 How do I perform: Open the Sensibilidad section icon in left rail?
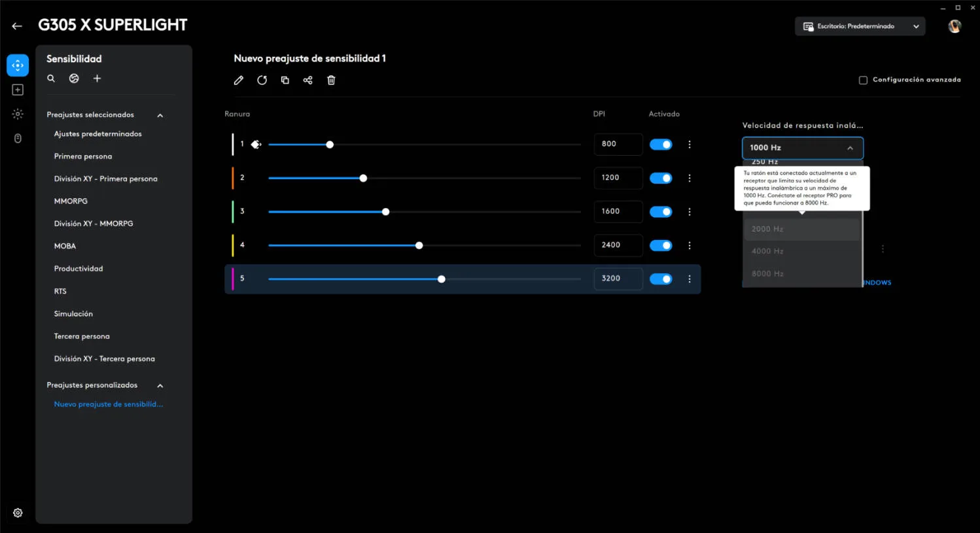[18, 65]
